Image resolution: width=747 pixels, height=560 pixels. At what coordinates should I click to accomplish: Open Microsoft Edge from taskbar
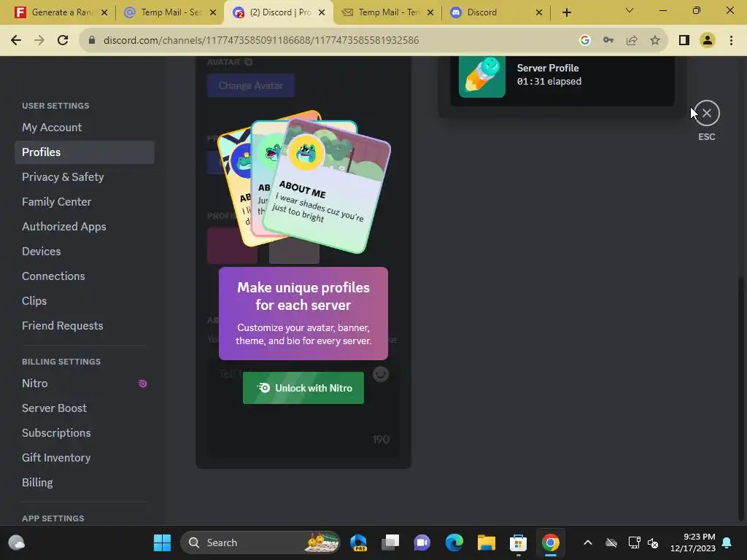pyautogui.click(x=454, y=542)
